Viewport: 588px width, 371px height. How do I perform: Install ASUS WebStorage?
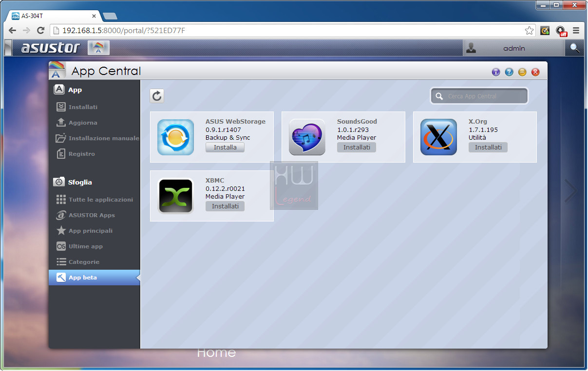click(x=225, y=147)
